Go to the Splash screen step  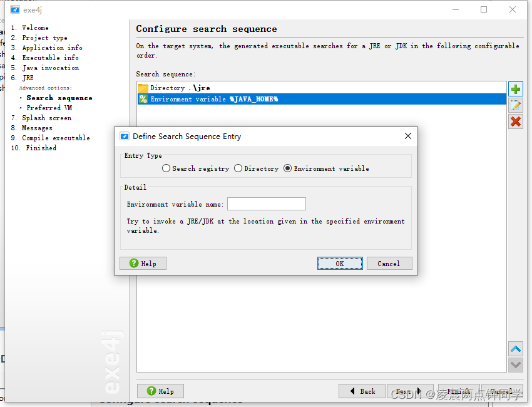(46, 118)
